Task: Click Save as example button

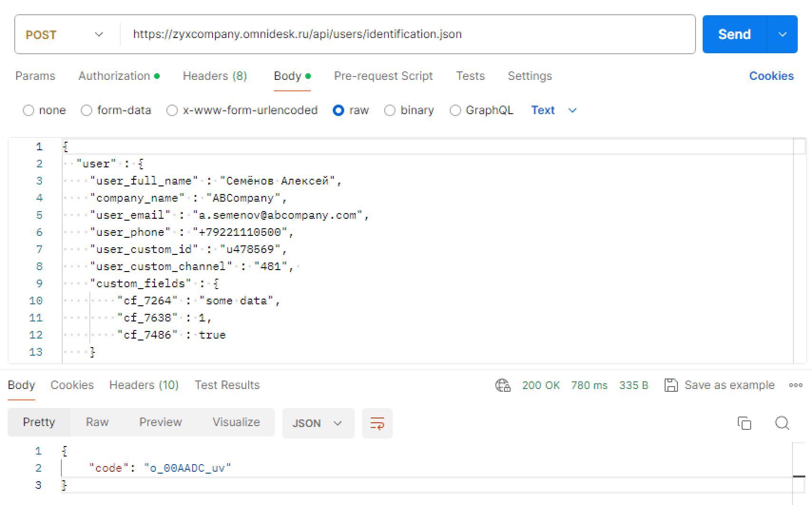Action: tap(719, 385)
